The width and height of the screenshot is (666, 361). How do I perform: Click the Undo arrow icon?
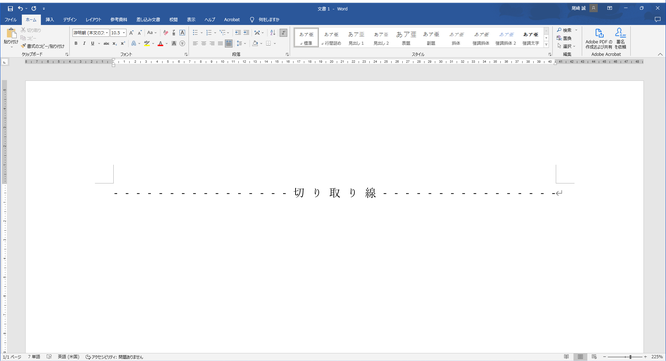pos(20,8)
